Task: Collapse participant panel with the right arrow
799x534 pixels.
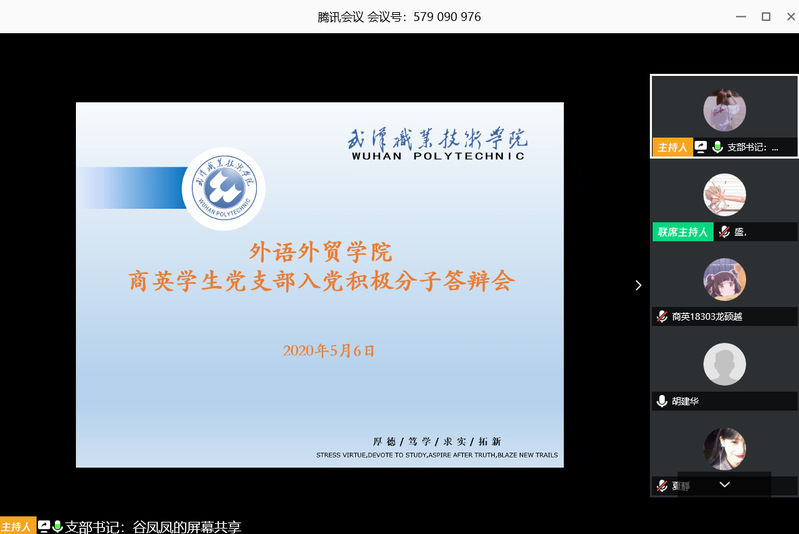Action: (638, 285)
